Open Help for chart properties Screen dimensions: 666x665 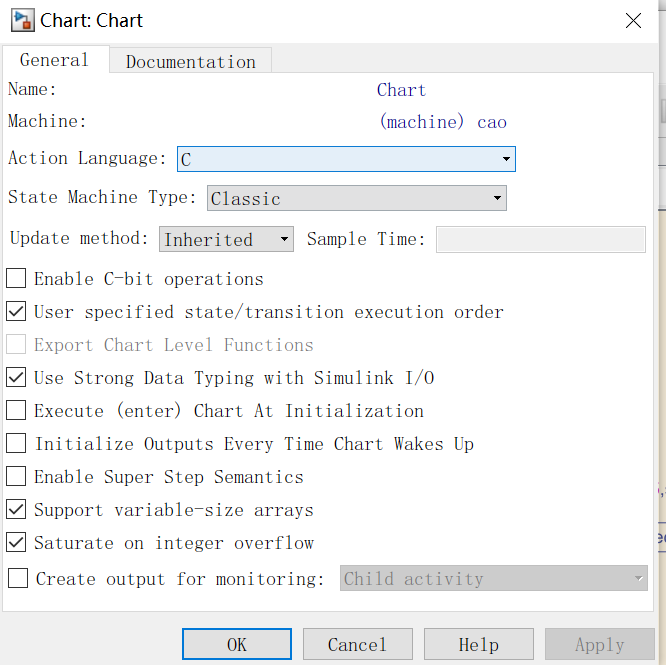click(x=478, y=644)
